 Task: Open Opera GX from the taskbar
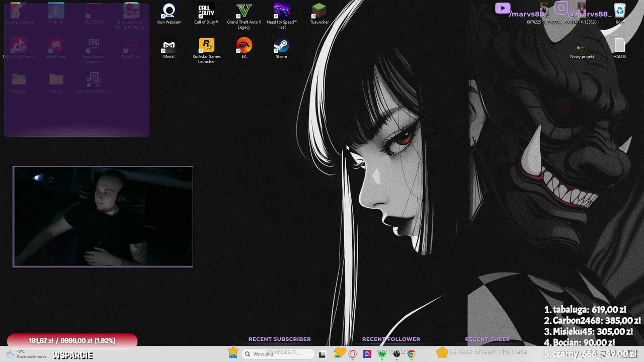coord(352,354)
